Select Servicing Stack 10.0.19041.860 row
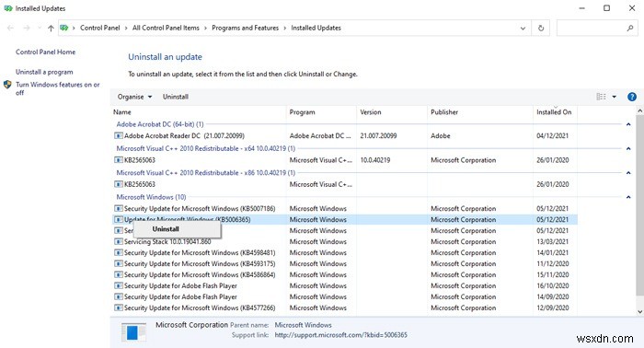The image size is (644, 348). (344, 241)
